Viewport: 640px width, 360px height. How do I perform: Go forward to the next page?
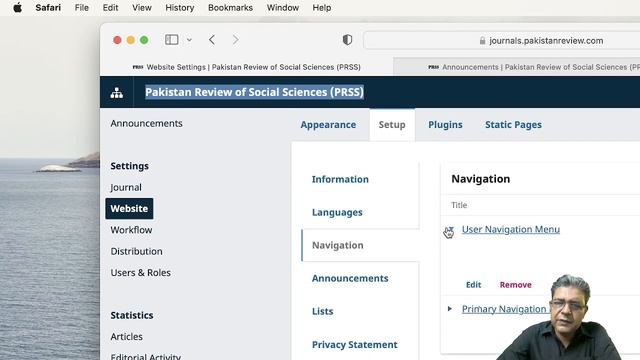click(x=236, y=40)
